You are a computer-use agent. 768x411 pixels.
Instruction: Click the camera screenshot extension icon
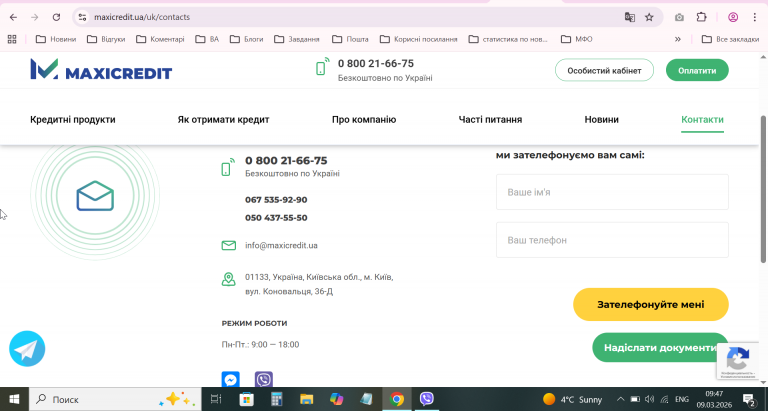coord(679,17)
